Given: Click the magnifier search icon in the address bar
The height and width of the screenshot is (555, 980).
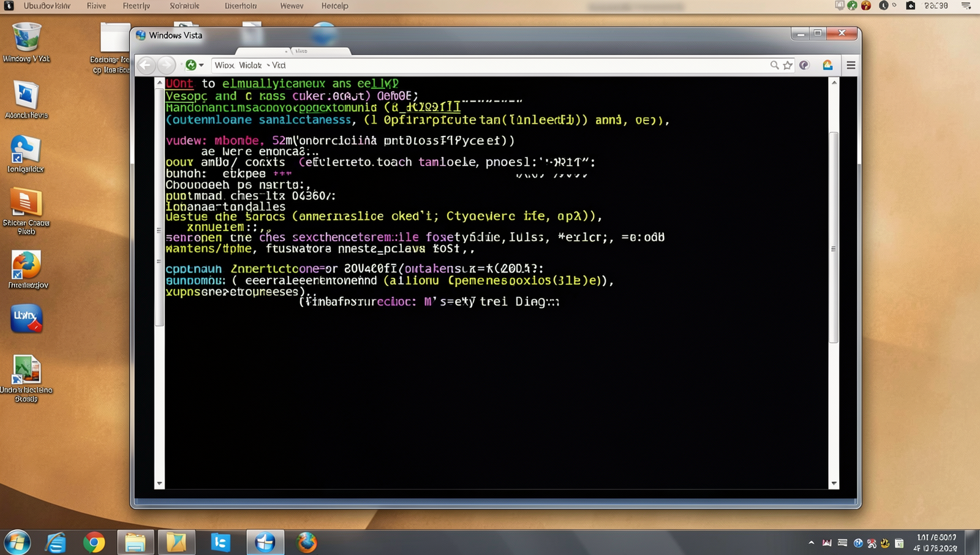Looking at the screenshot, I should pyautogui.click(x=774, y=65).
